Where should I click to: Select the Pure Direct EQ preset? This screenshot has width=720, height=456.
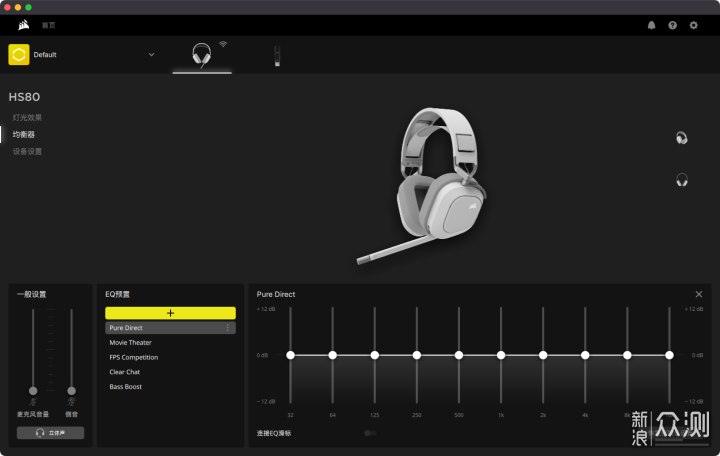pos(170,328)
